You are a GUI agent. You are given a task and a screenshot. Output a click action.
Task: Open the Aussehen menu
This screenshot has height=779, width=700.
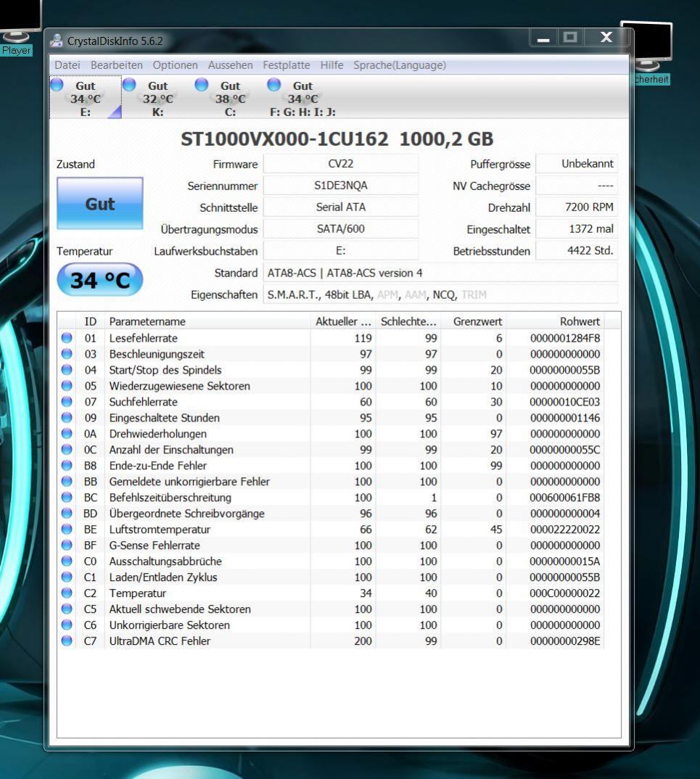(230, 65)
